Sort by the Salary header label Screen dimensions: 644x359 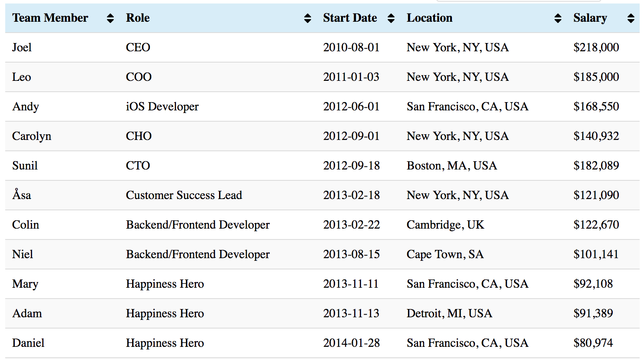590,18
